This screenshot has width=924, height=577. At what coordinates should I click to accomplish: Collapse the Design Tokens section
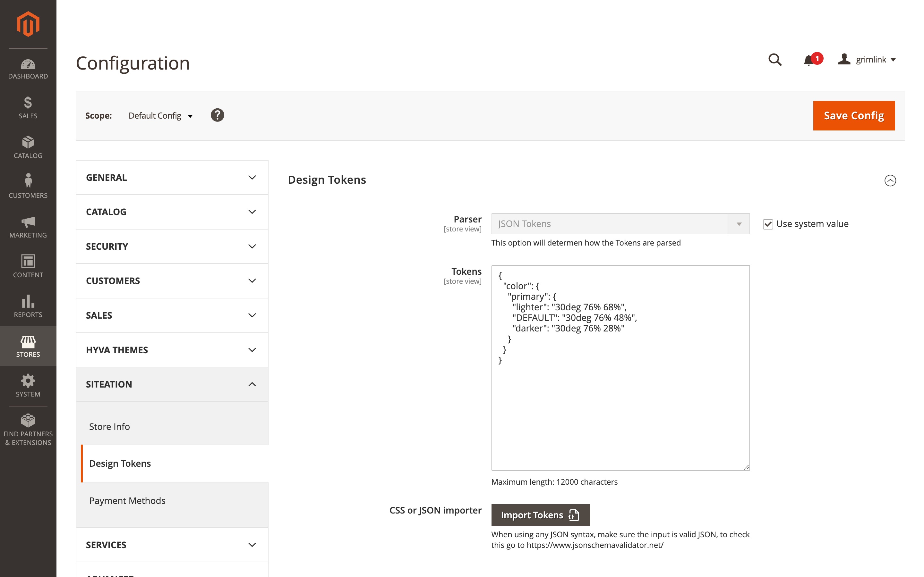click(890, 180)
